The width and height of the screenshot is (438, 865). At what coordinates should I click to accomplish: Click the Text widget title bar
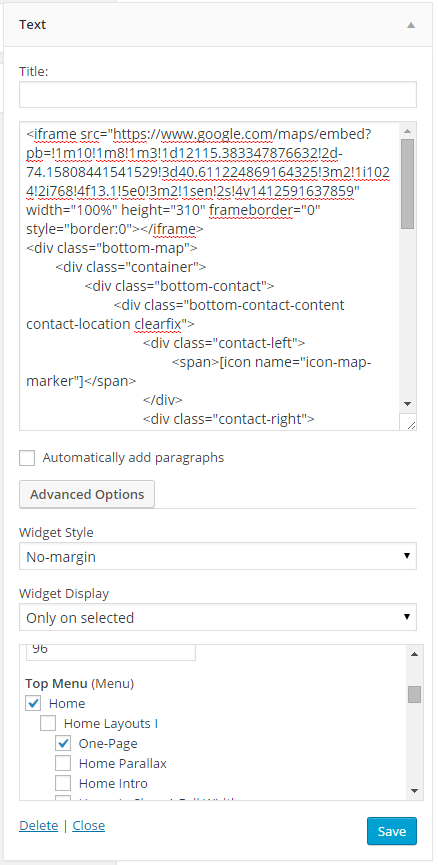click(218, 25)
